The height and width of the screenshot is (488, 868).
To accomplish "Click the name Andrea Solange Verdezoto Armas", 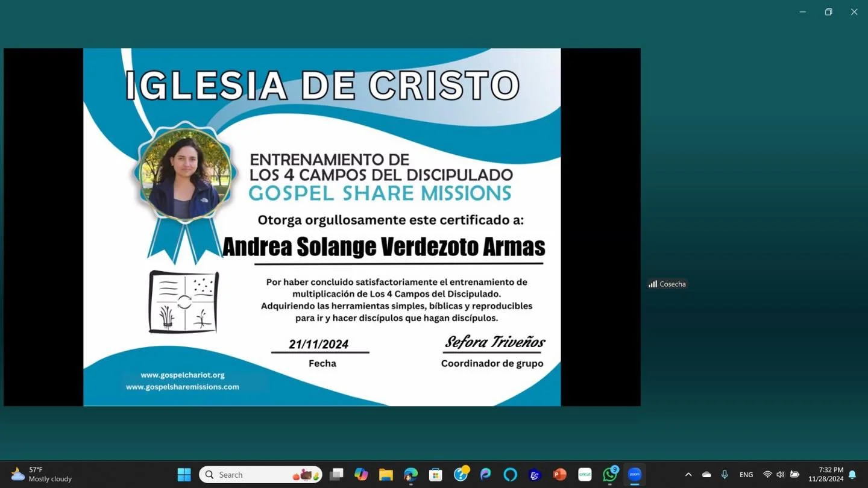I will 384,247.
